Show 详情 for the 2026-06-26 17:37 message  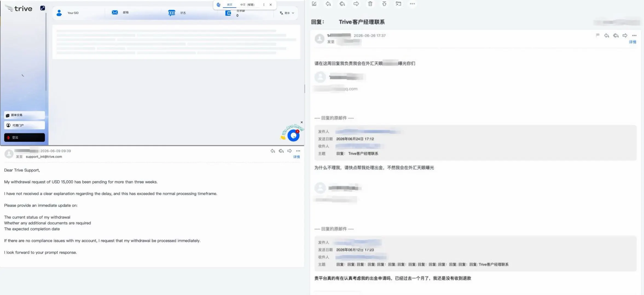pyautogui.click(x=633, y=42)
